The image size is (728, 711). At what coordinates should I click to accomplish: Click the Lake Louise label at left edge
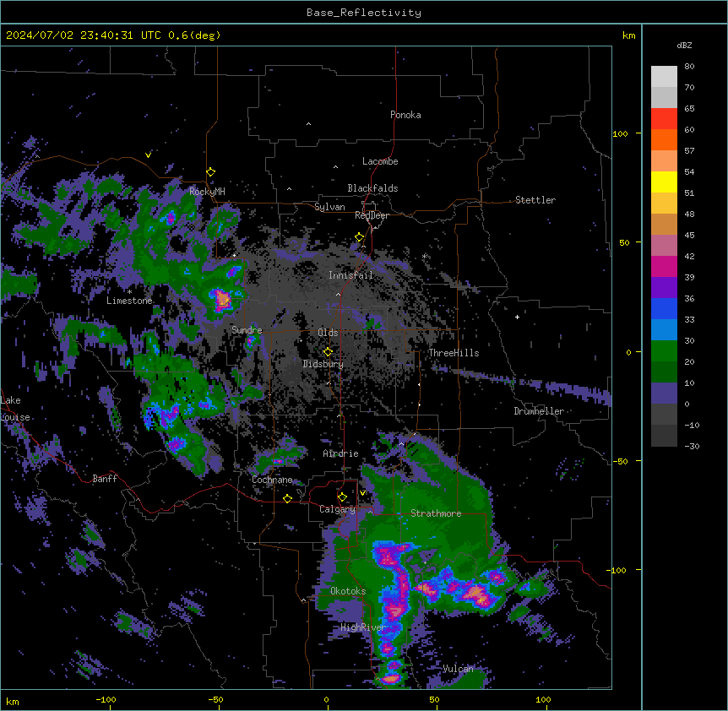click(x=15, y=409)
